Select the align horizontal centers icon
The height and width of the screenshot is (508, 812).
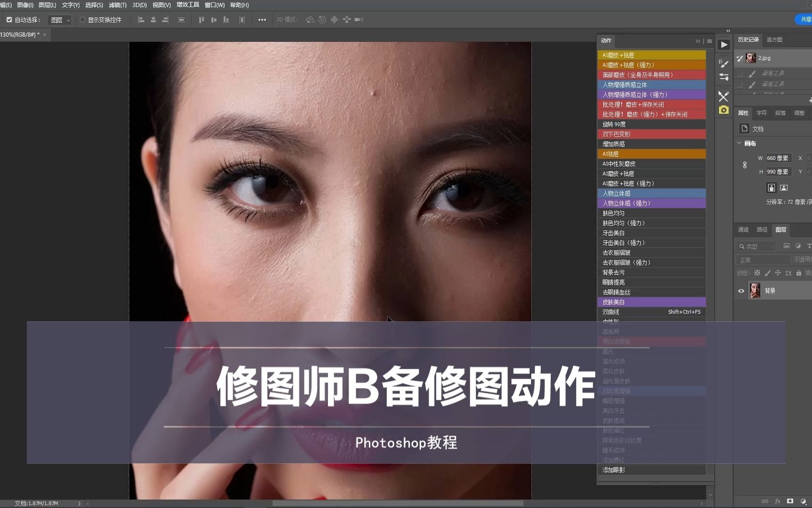pos(153,20)
